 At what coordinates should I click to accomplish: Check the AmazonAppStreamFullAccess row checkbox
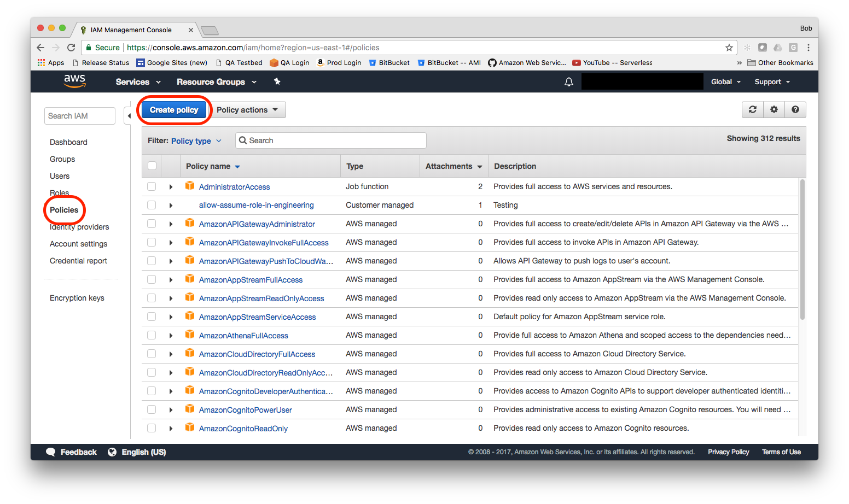pyautogui.click(x=152, y=279)
